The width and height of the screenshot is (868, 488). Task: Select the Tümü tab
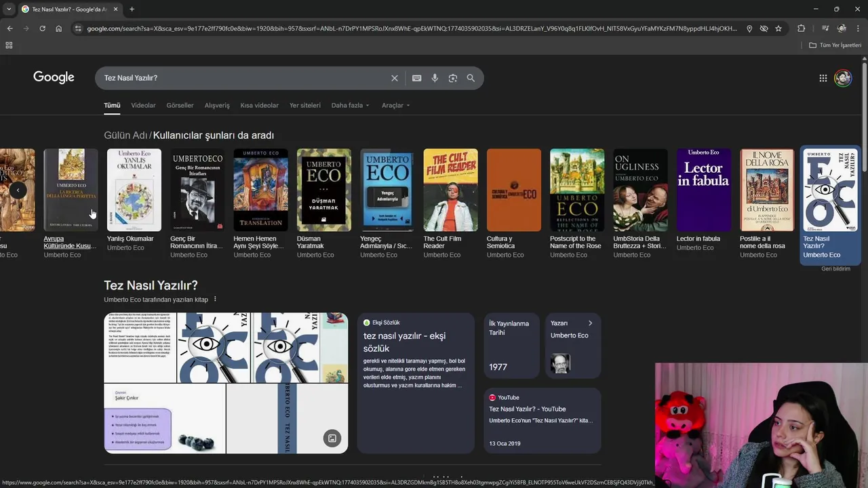pos(112,105)
